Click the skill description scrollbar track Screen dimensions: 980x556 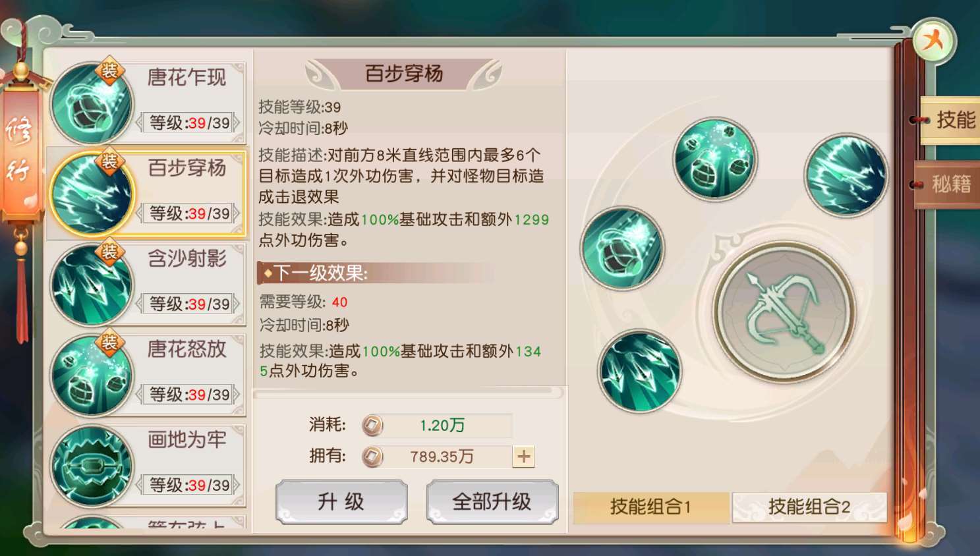409,393
